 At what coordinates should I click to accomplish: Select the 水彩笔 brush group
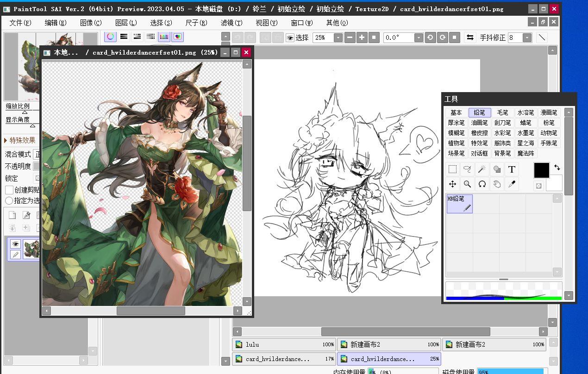(x=502, y=133)
